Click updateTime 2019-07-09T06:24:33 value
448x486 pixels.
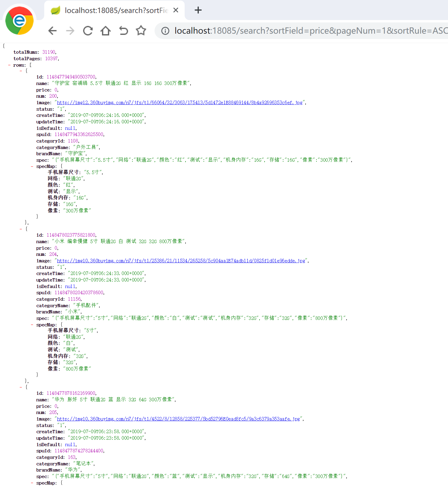[106, 280]
